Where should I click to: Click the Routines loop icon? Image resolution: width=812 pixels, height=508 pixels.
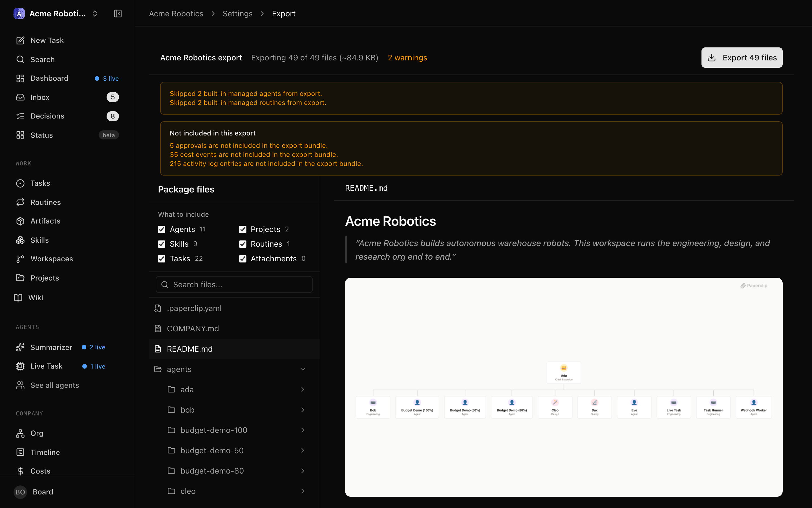pyautogui.click(x=21, y=202)
